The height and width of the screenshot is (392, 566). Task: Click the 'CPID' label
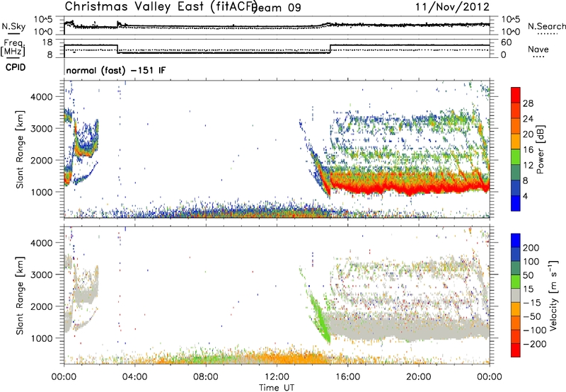pos(16,67)
